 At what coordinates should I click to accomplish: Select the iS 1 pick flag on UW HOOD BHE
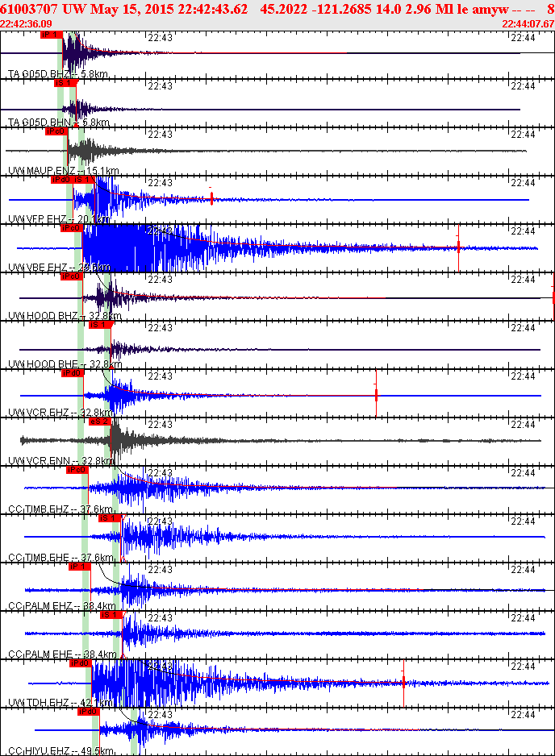pos(100,325)
